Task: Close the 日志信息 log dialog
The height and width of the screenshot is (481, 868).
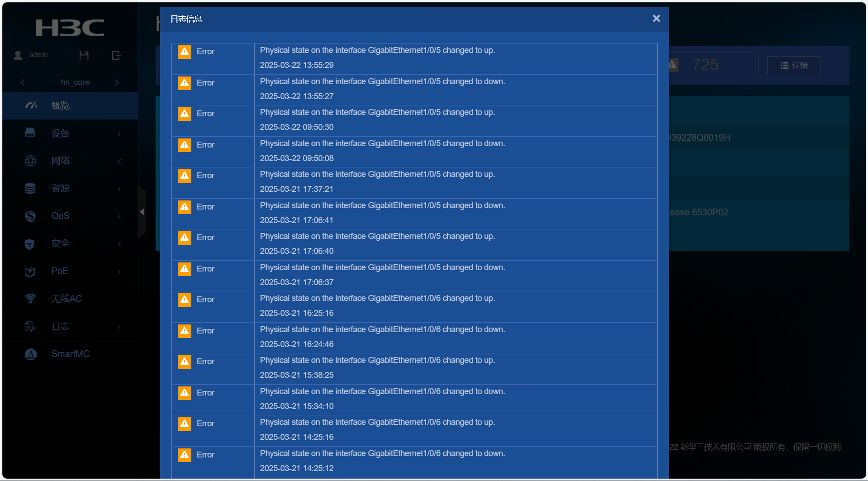Action: point(656,19)
